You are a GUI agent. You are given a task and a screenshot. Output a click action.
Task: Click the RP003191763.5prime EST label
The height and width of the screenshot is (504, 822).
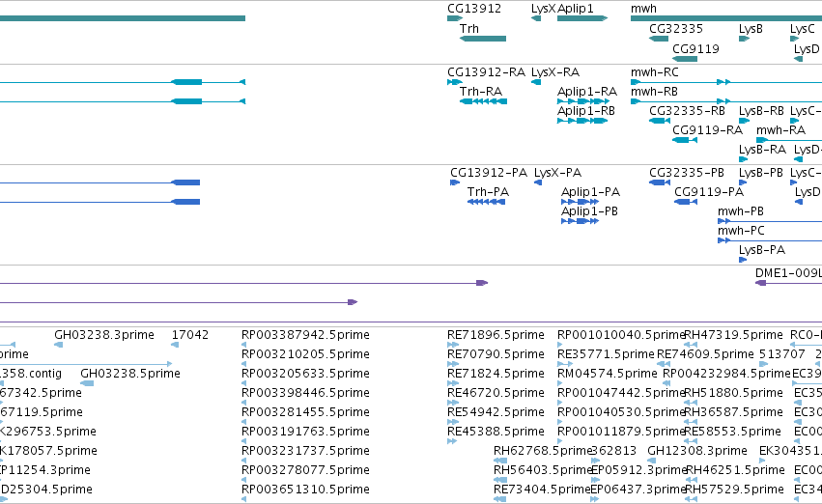(x=305, y=432)
